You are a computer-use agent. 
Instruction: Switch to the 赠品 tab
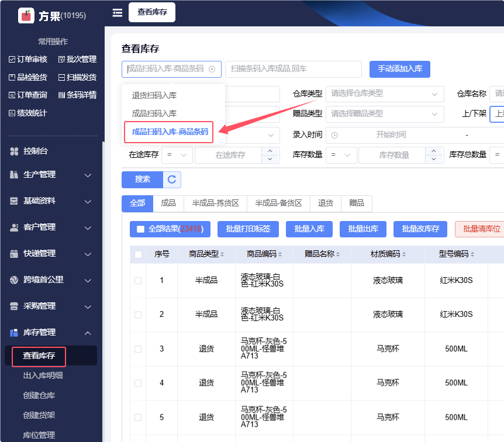click(x=357, y=203)
